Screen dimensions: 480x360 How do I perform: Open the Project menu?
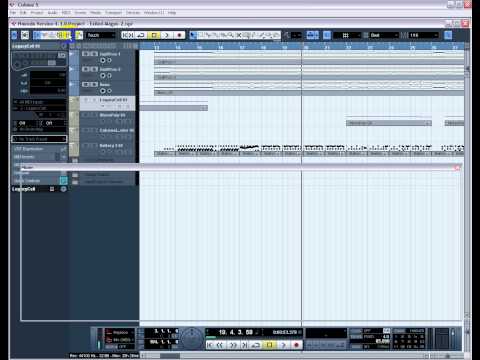point(37,13)
